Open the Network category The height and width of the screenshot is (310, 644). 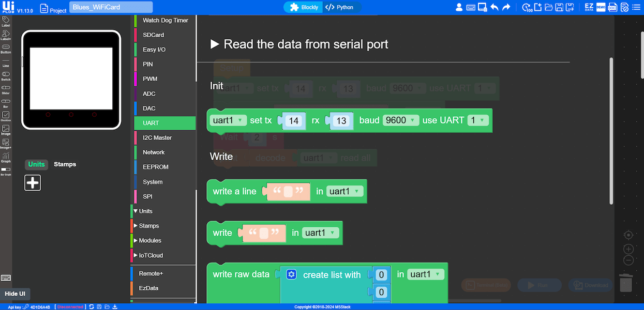165,152
